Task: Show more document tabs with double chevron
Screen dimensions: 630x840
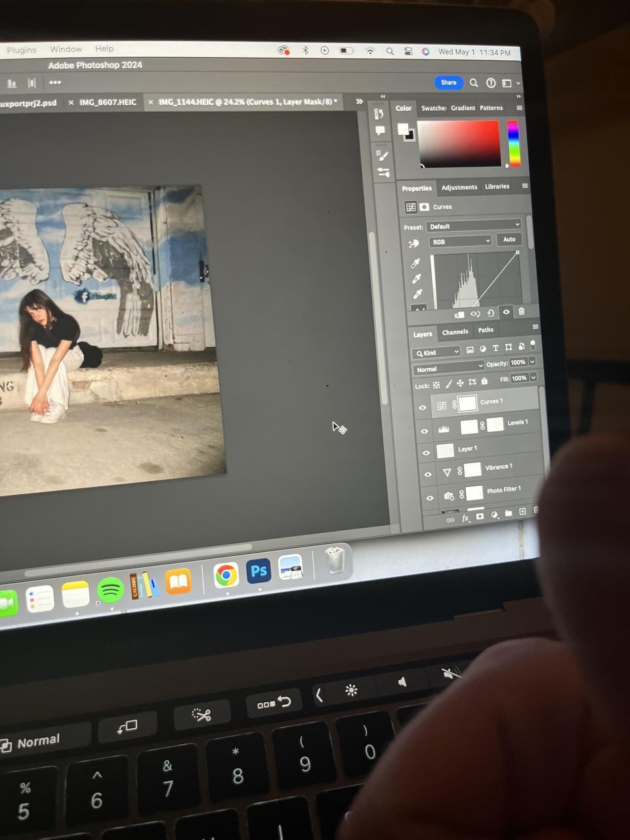Action: pos(359,102)
